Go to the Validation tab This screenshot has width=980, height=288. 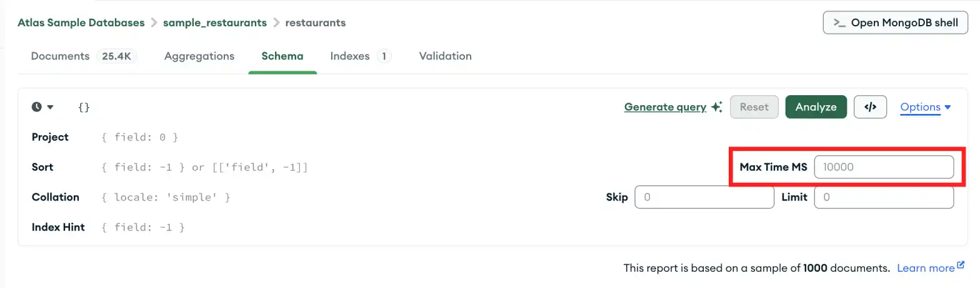point(445,56)
